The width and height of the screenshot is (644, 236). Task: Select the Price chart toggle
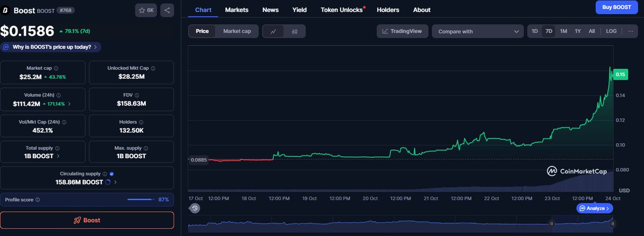202,31
